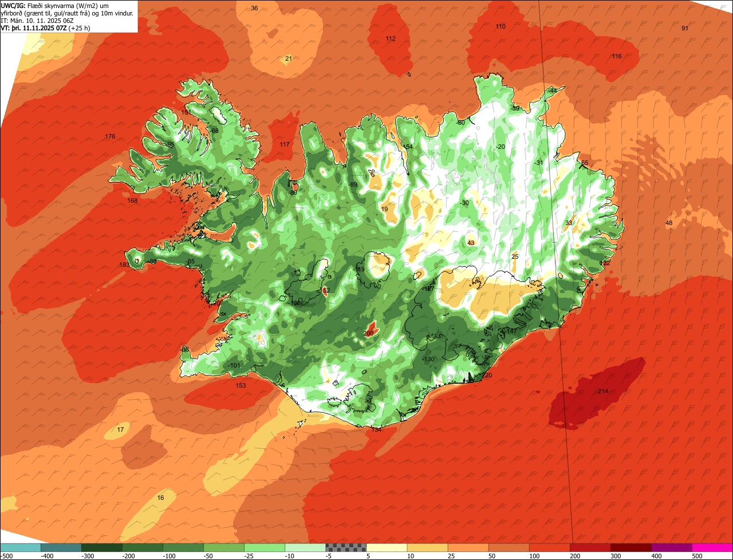Click the legend swatch between 25 and 50
The width and height of the screenshot is (733, 560).
468,547
